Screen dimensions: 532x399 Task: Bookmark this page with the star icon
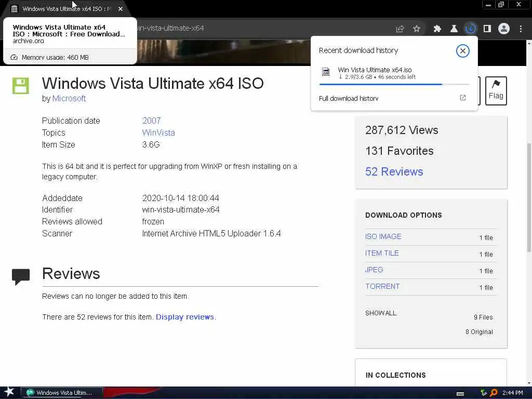click(x=417, y=29)
